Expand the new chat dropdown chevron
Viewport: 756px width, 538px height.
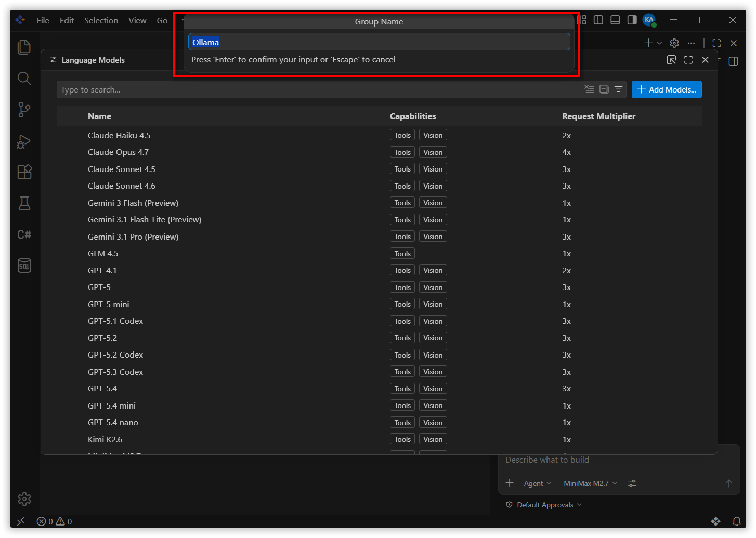[659, 43]
